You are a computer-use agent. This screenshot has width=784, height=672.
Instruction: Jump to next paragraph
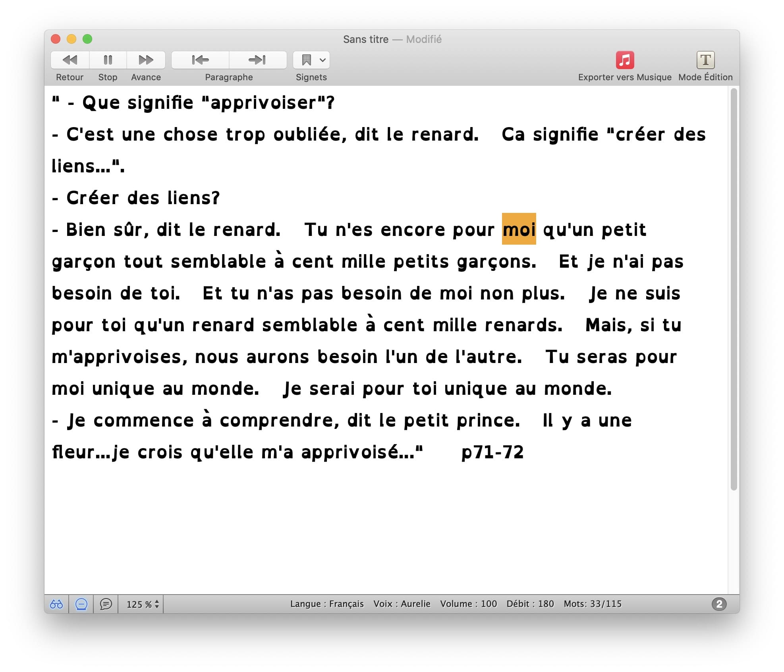click(x=257, y=60)
